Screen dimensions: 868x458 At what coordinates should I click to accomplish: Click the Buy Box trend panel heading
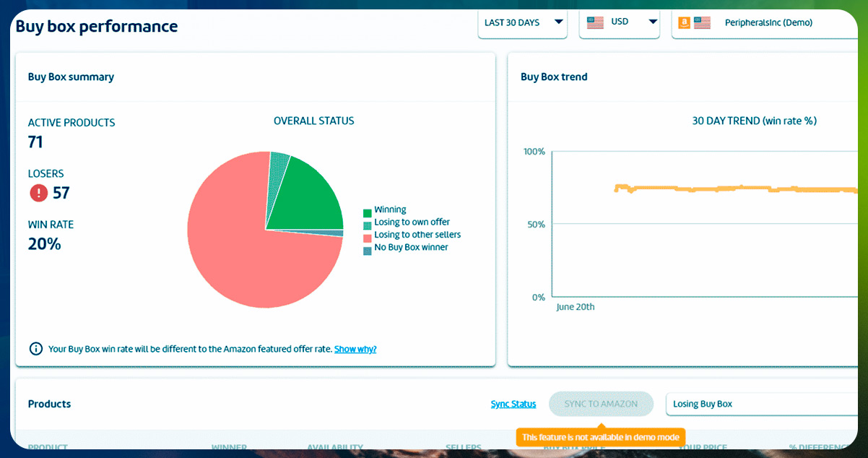pyautogui.click(x=554, y=77)
